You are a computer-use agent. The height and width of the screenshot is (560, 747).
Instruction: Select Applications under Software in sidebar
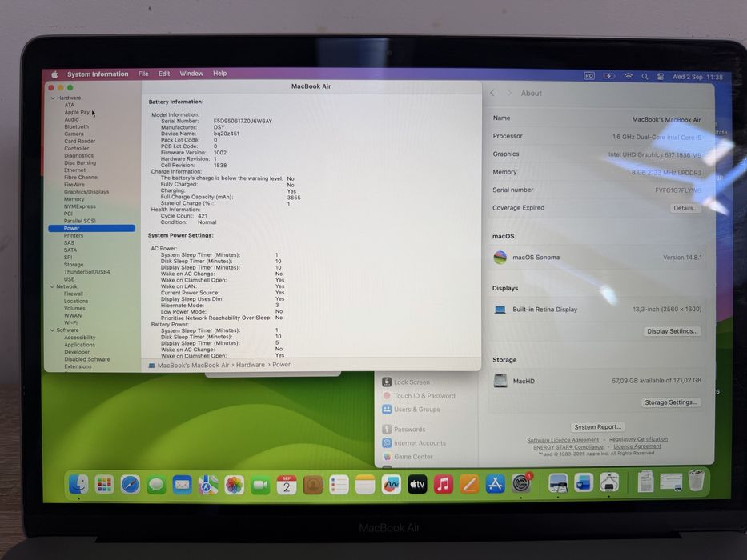(x=79, y=345)
